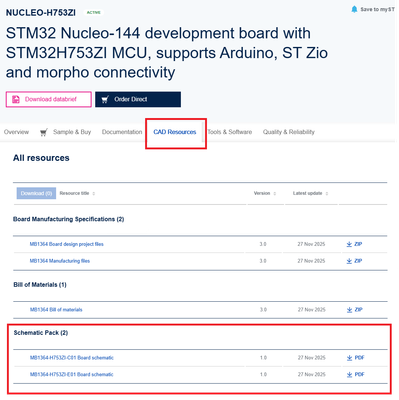The width and height of the screenshot is (399, 400).
Task: Switch to the Documentation tab
Action: 122,132
